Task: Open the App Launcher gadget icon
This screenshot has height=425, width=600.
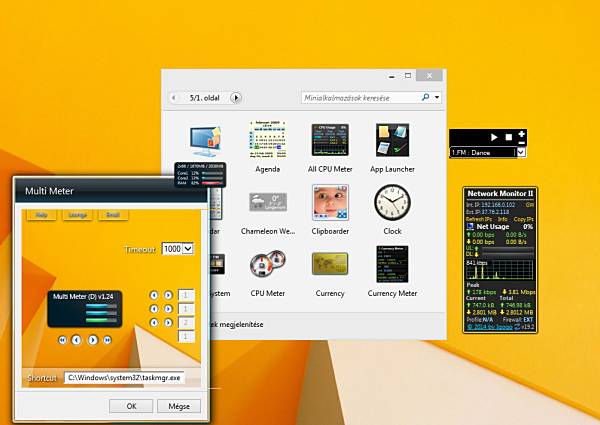Action: click(x=392, y=140)
